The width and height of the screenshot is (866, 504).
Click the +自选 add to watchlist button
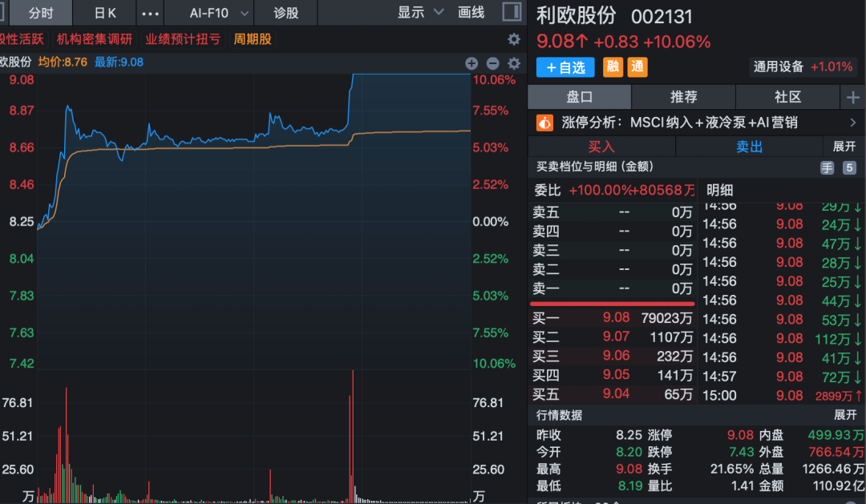[x=565, y=67]
